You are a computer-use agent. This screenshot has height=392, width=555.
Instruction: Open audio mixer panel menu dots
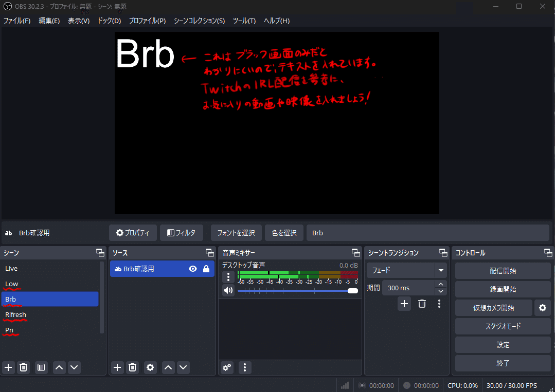pyautogui.click(x=245, y=367)
